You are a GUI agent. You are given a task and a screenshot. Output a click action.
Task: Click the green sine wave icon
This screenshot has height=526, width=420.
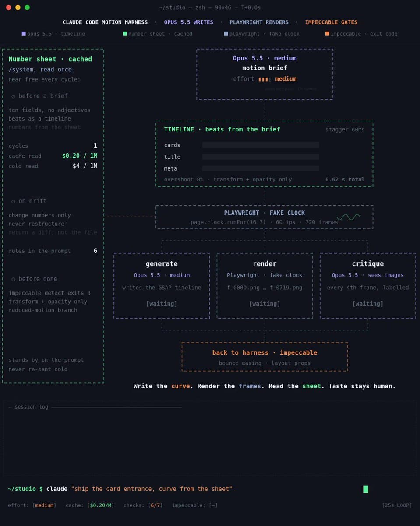tap(348, 217)
